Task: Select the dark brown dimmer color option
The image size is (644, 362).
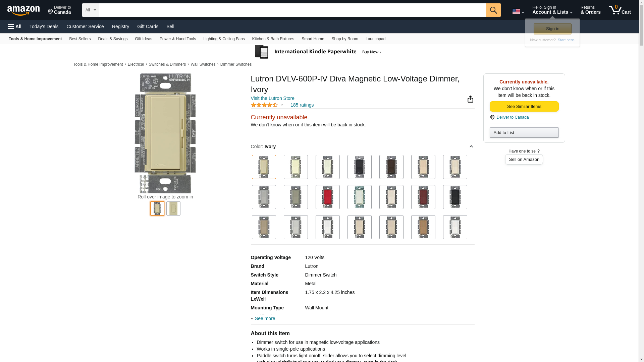Action: (391, 167)
